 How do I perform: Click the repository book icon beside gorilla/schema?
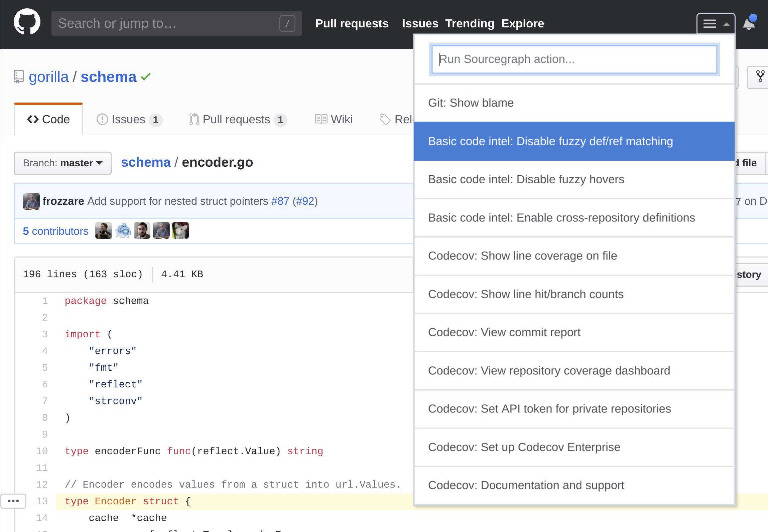[x=18, y=76]
